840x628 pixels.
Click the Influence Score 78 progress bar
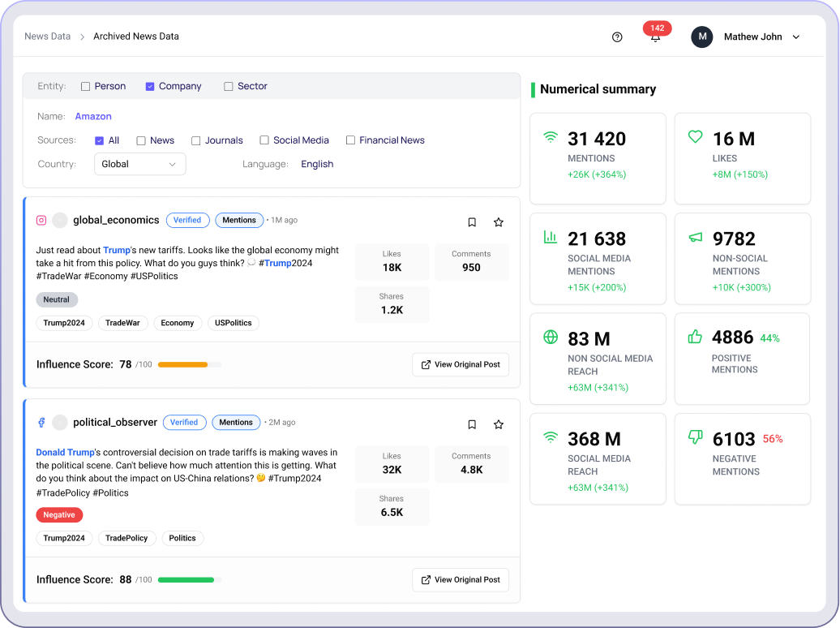[190, 364]
